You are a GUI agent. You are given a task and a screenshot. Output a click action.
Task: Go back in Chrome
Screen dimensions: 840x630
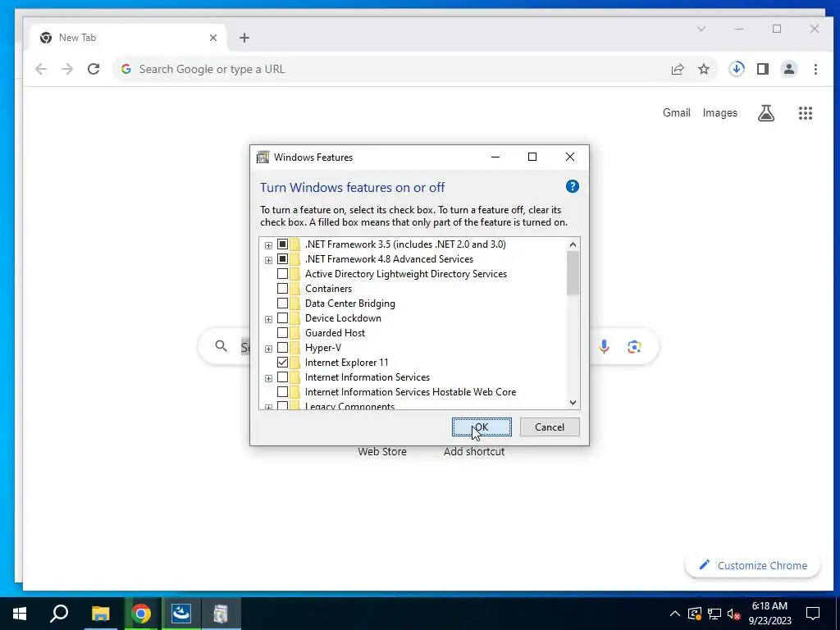(x=41, y=69)
